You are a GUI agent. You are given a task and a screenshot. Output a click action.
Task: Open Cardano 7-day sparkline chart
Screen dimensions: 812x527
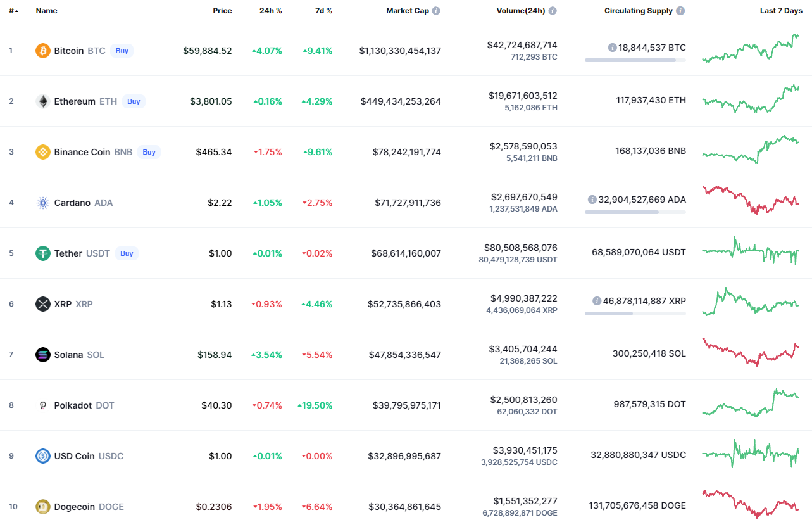751,200
